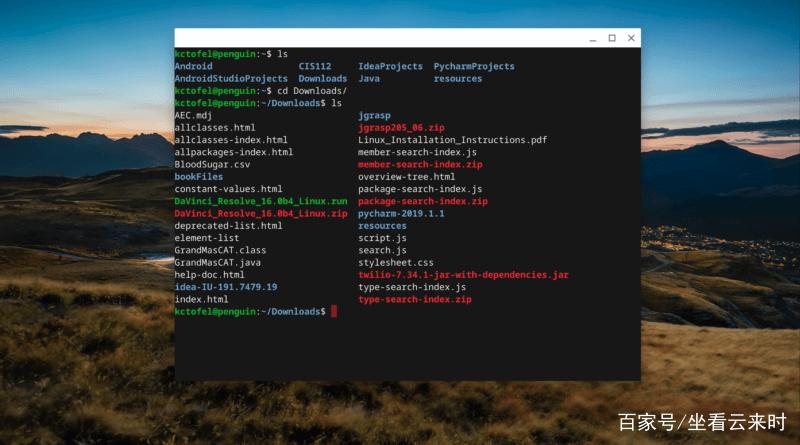Select the element-list file name
Image resolution: width=800 pixels, height=445 pixels.
point(207,238)
